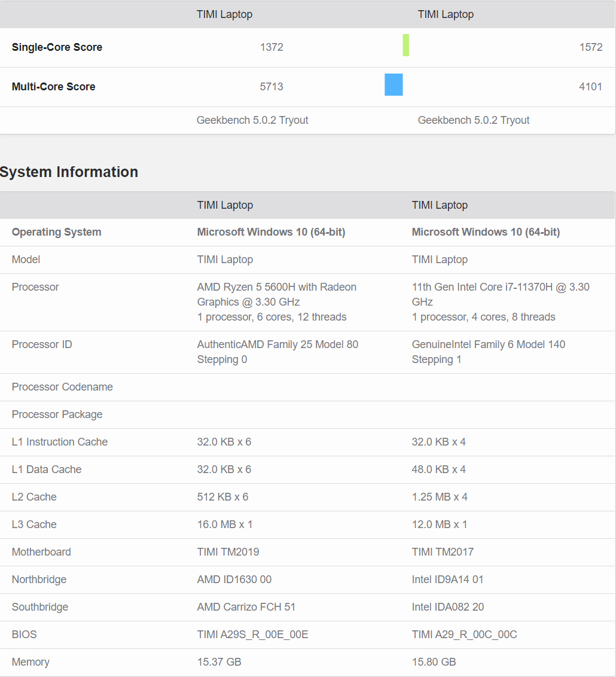
Task: Click the System Information heading
Action: (x=69, y=172)
